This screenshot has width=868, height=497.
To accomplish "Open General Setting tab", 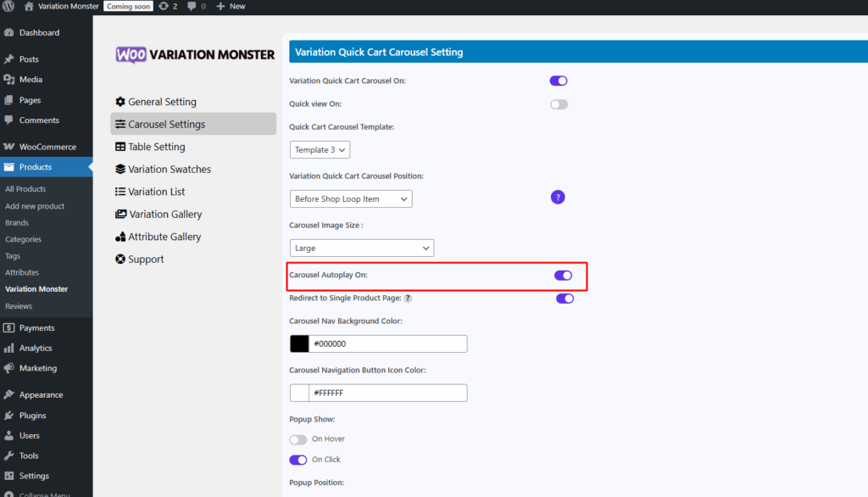I will point(193,102).
